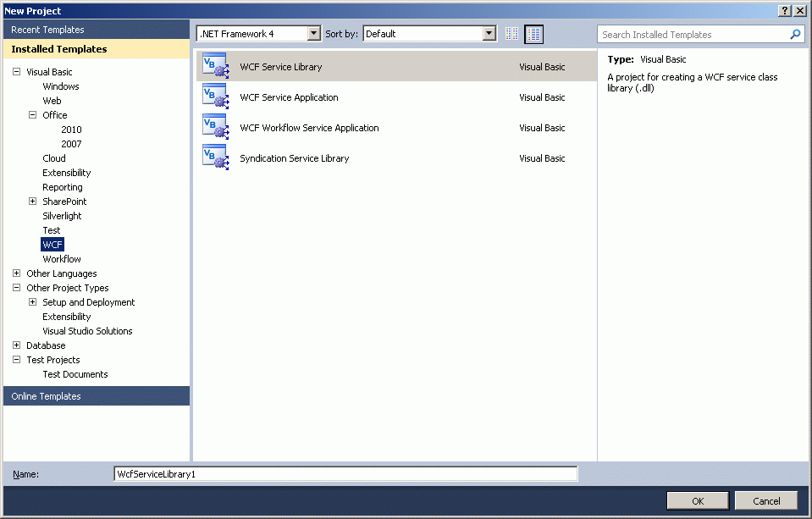Switch to small icons view

(511, 34)
